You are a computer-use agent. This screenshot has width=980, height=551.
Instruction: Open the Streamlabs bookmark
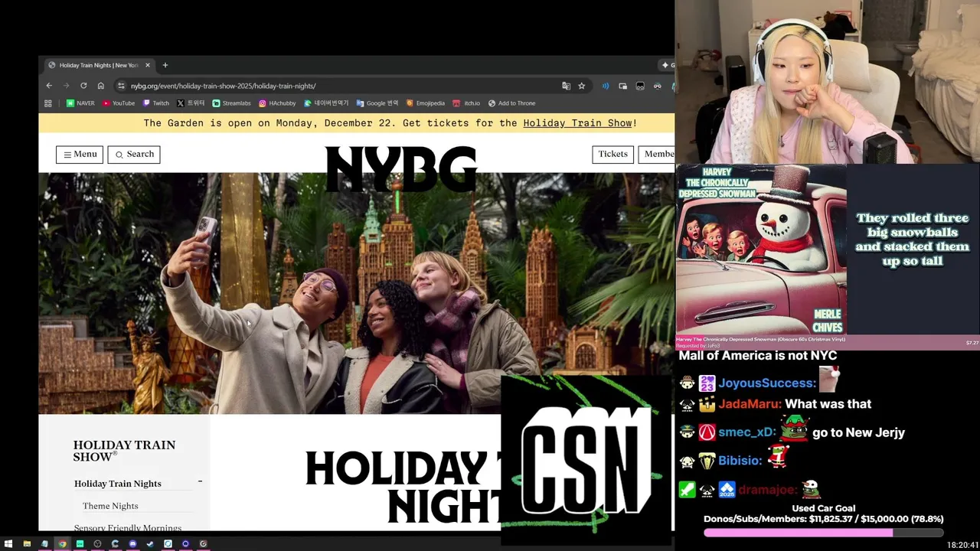pyautogui.click(x=231, y=103)
